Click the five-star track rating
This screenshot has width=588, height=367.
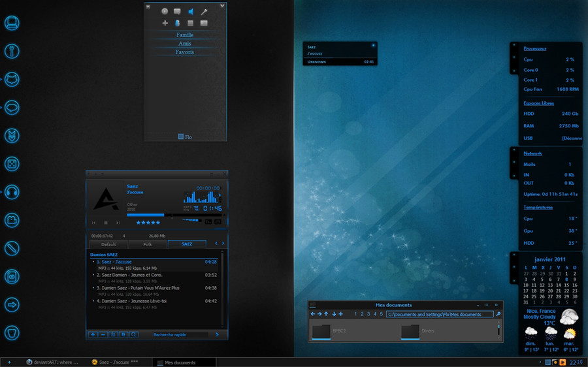[x=148, y=223]
